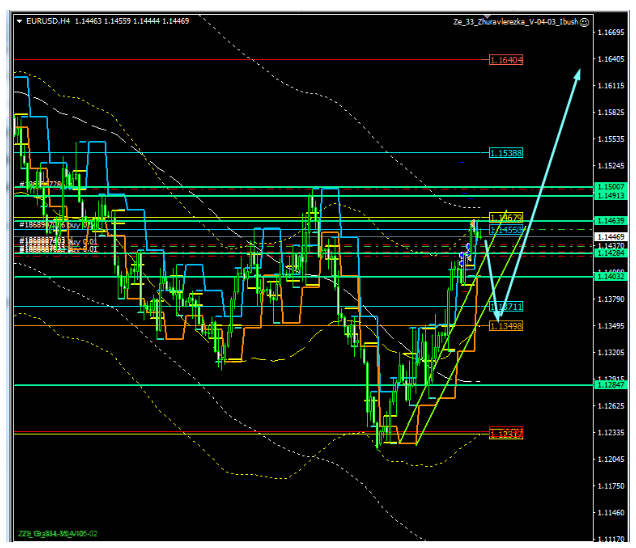Click the 1.12847 green level price tag
The width and height of the screenshot is (636, 548).
point(609,385)
